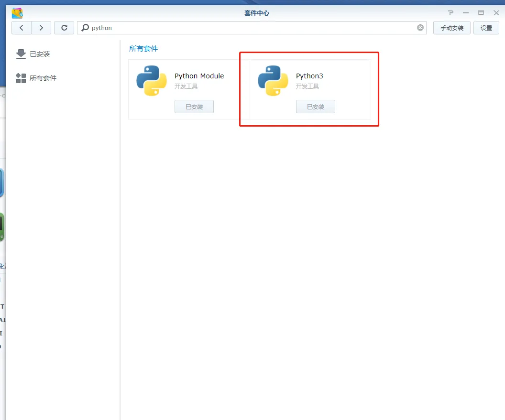Click 开发工具 category under Python3
Image resolution: width=505 pixels, height=420 pixels.
click(x=307, y=86)
